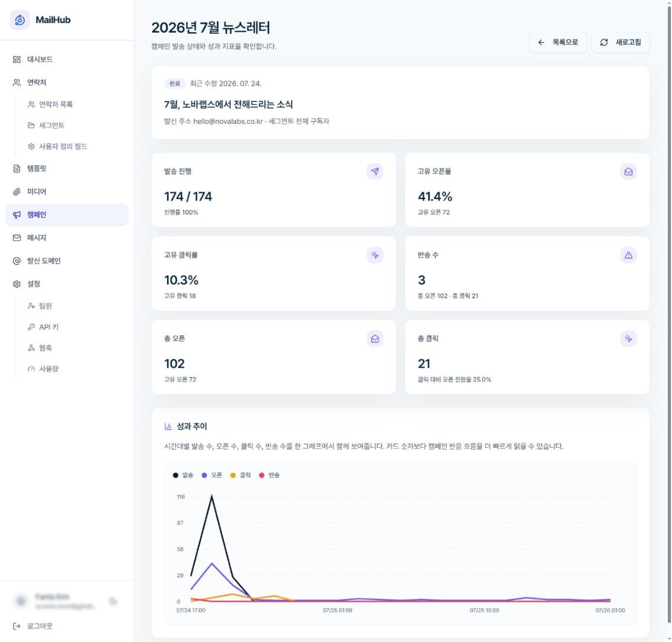Click the 설정 gear icon
The width and height of the screenshot is (672, 642).
click(x=17, y=284)
